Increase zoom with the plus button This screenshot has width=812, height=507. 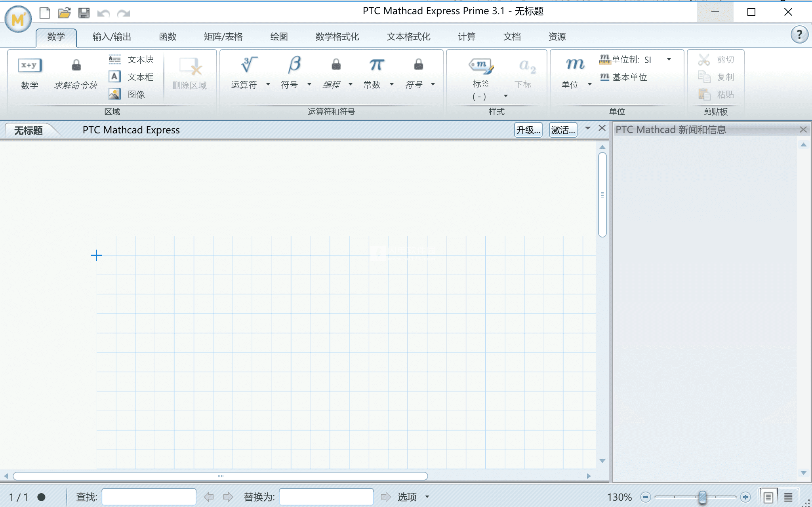coord(745,497)
